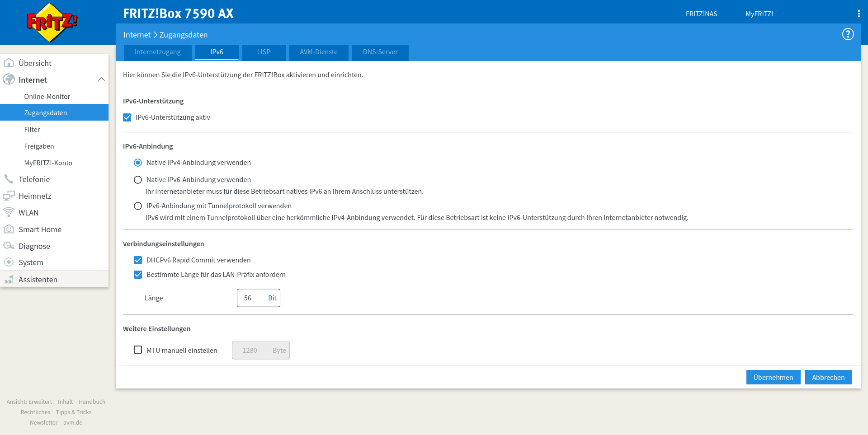Click the Abbrechen button

tap(828, 377)
